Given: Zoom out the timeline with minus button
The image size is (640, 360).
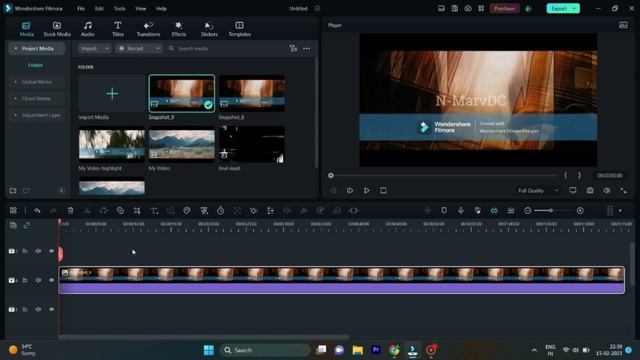Looking at the screenshot, I should click(527, 211).
